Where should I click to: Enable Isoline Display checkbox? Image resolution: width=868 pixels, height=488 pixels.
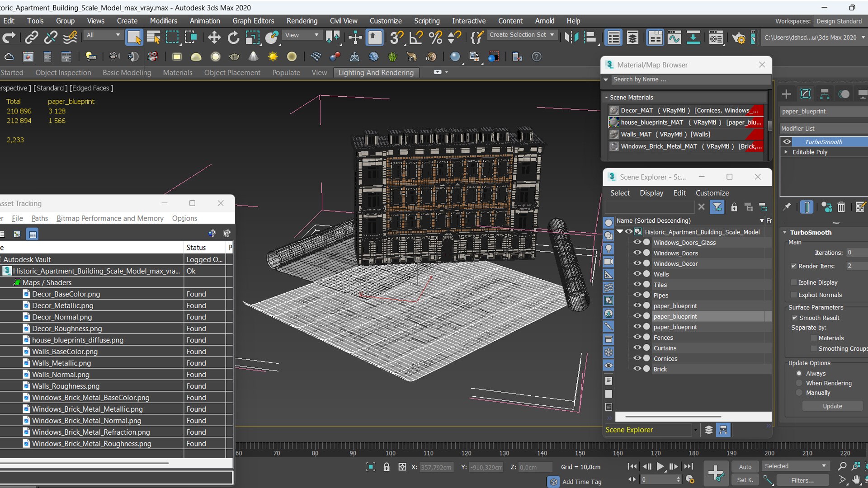[x=793, y=282]
